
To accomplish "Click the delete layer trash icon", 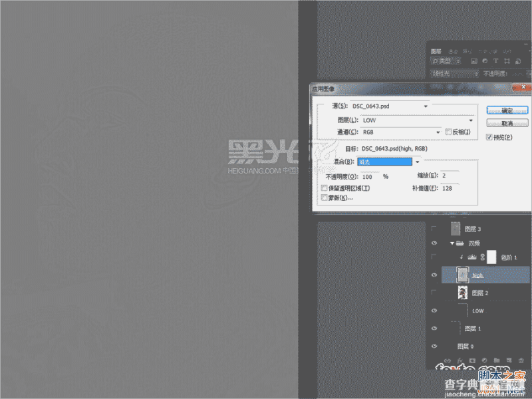I will [521, 360].
